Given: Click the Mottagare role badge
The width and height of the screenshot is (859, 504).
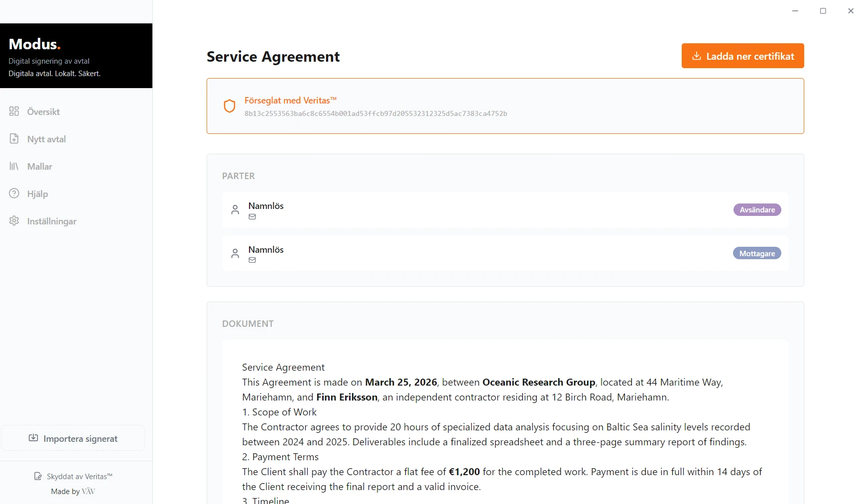Looking at the screenshot, I should 757,254.
